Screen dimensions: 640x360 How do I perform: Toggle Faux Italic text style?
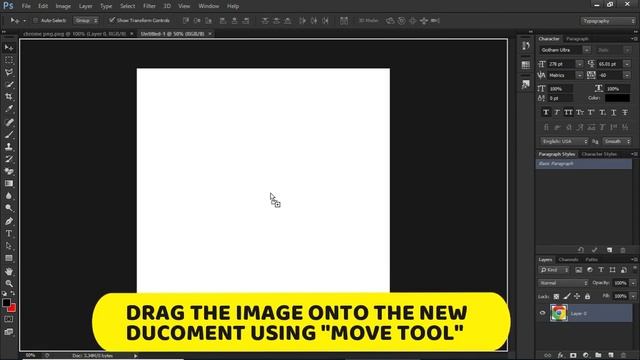(x=557, y=112)
